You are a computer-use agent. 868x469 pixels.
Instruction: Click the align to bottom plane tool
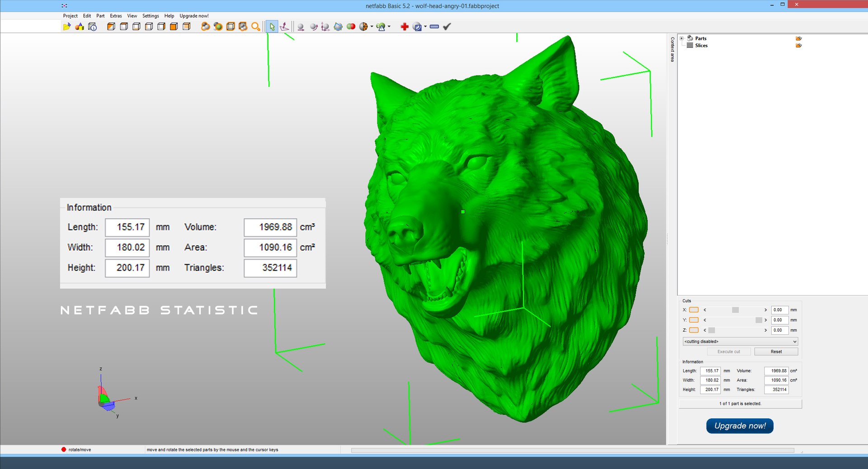(x=284, y=27)
